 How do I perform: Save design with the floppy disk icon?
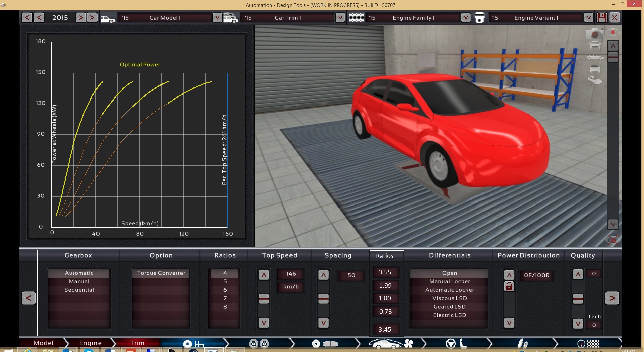click(602, 18)
